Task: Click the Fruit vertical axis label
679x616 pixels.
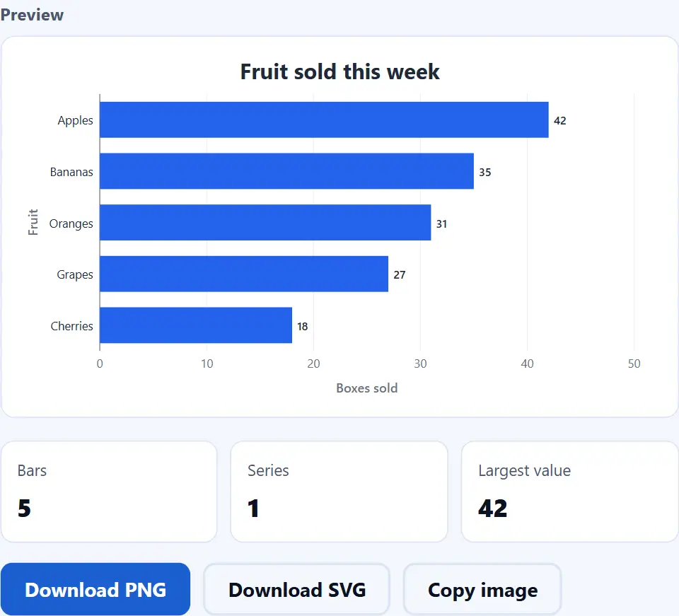Action: 33,222
